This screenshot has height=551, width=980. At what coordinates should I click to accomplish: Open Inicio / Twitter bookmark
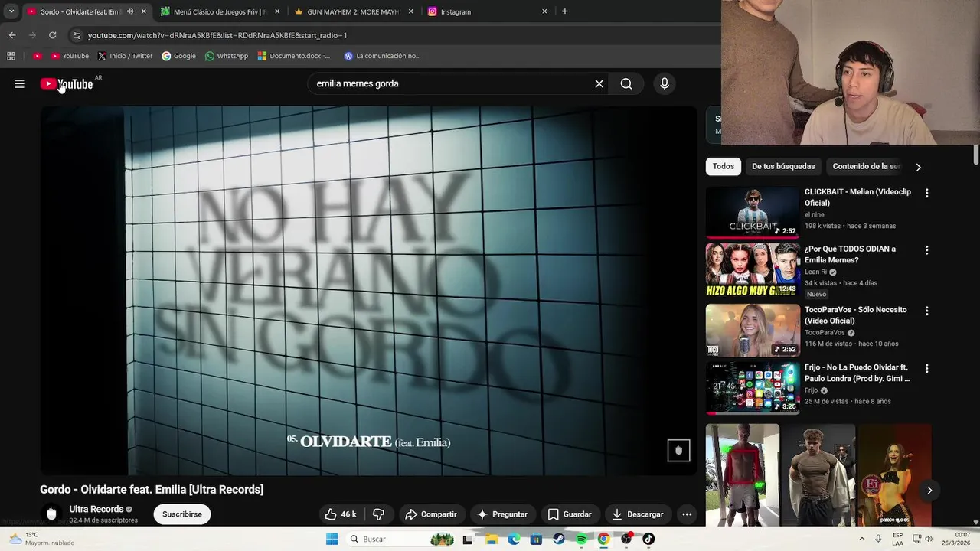pos(125,56)
